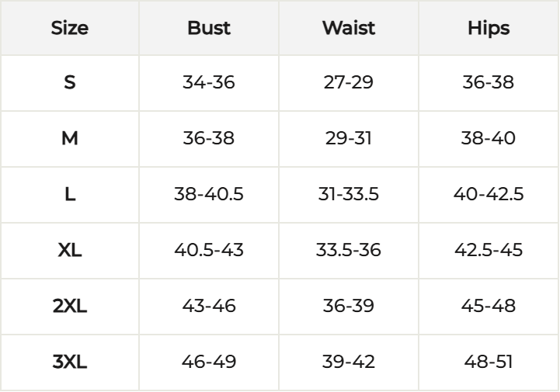This screenshot has width=560, height=392.
Task: Select the S size row label
Action: (70, 82)
